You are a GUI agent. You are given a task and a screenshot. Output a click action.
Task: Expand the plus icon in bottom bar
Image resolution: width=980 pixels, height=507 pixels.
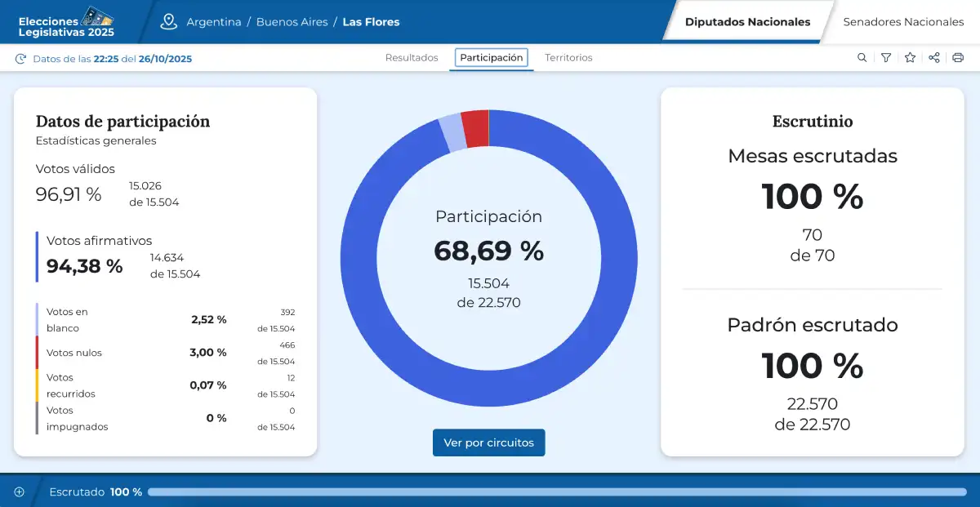(20, 492)
